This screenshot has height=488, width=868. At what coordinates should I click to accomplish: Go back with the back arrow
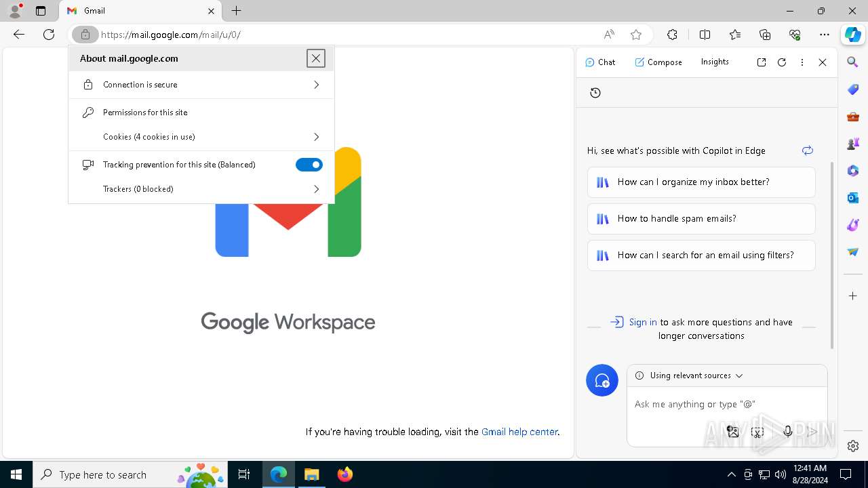(19, 35)
